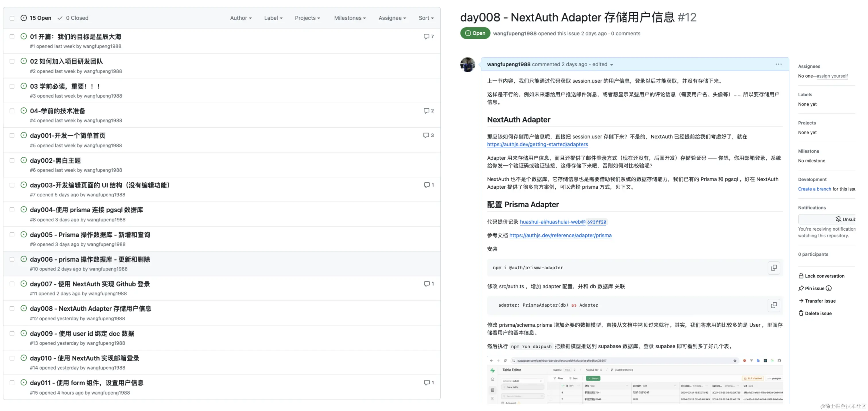868x411 pixels.
Task: Click the 15 Open issues icon
Action: [x=24, y=18]
